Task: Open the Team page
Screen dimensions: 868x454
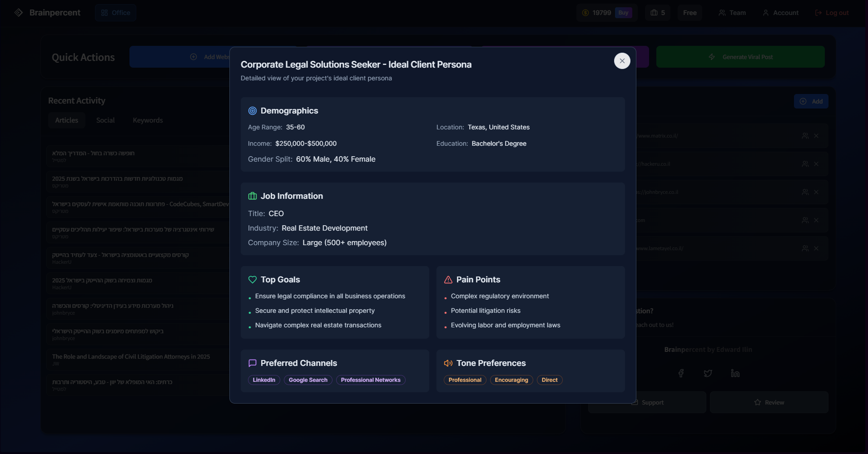Action: pos(732,13)
